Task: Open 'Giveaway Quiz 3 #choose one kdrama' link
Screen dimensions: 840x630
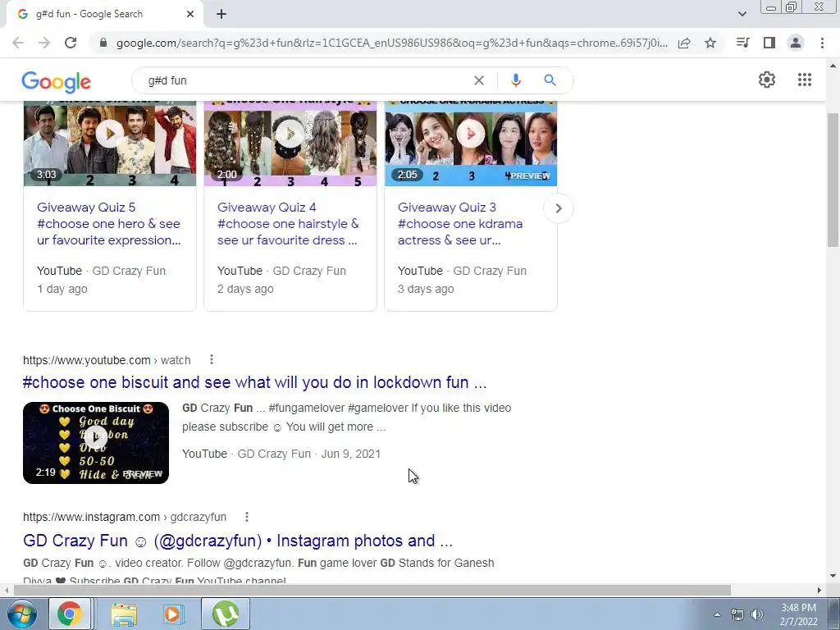Action: coord(460,224)
